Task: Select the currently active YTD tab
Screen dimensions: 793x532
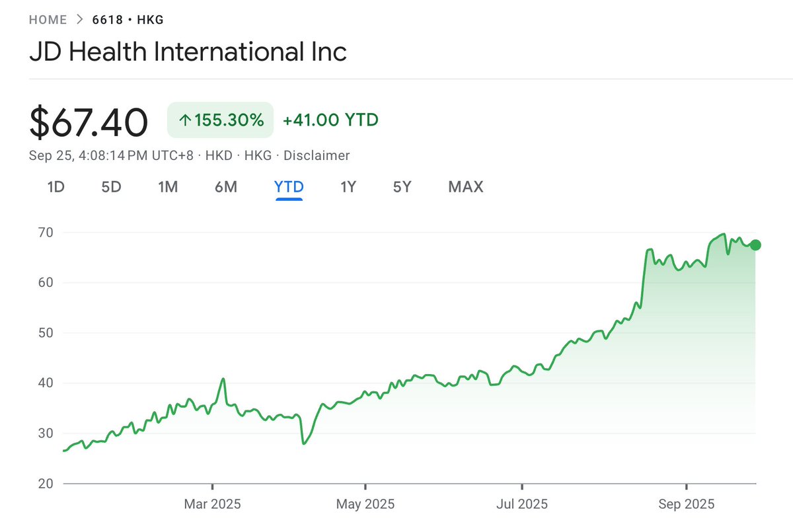Action: pos(288,187)
